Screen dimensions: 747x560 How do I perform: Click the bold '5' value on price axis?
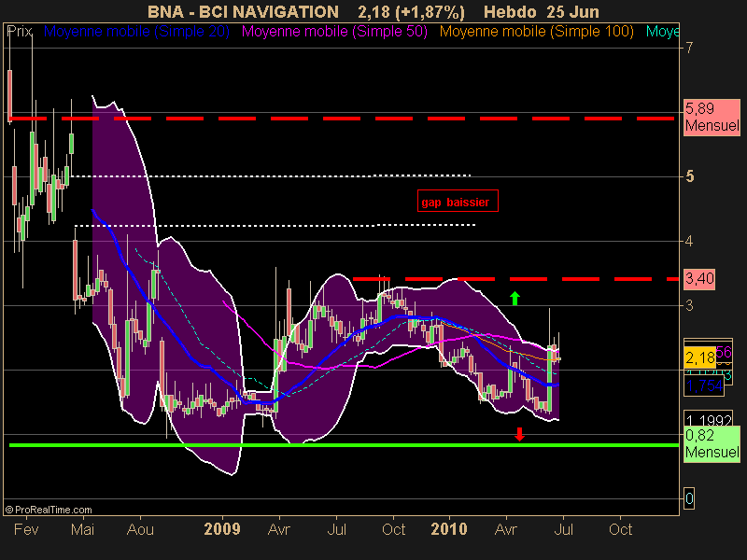click(x=689, y=176)
